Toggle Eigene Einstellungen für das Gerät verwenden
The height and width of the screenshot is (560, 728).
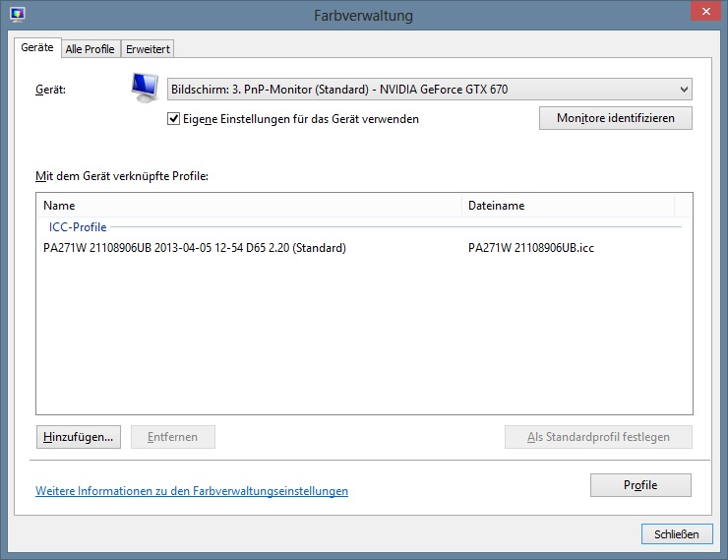pyautogui.click(x=174, y=119)
